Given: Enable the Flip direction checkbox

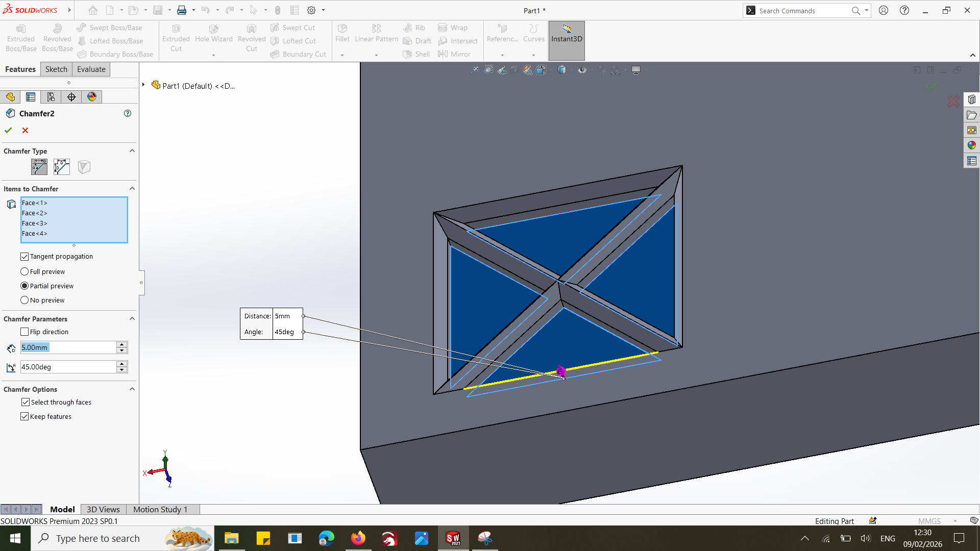Looking at the screenshot, I should pyautogui.click(x=24, y=332).
